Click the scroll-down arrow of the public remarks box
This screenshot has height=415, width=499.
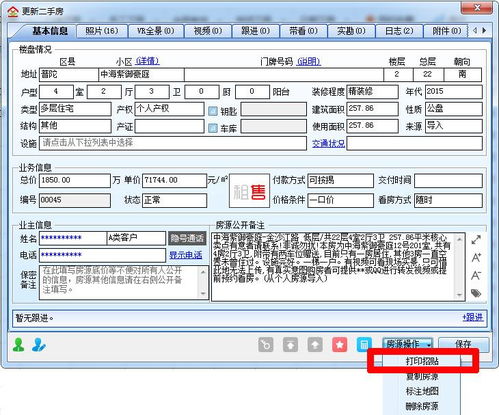click(x=459, y=295)
